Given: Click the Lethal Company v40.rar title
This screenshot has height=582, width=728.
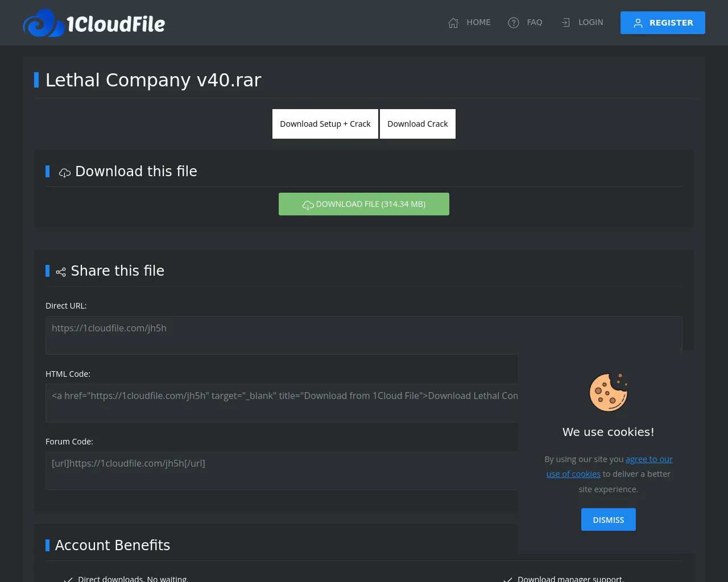Looking at the screenshot, I should (153, 80).
